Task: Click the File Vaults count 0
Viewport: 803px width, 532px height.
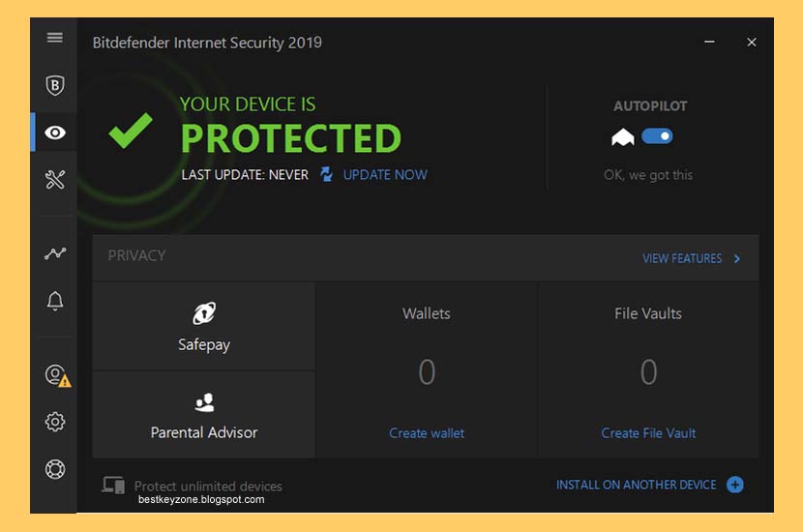Action: [x=648, y=371]
